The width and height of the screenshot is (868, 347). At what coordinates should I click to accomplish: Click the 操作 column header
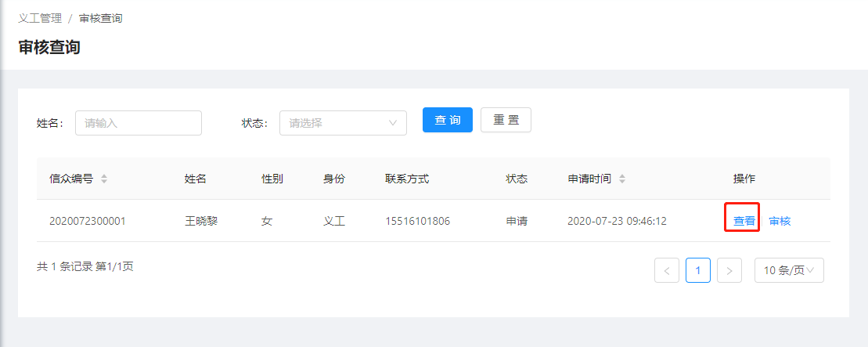coord(744,179)
